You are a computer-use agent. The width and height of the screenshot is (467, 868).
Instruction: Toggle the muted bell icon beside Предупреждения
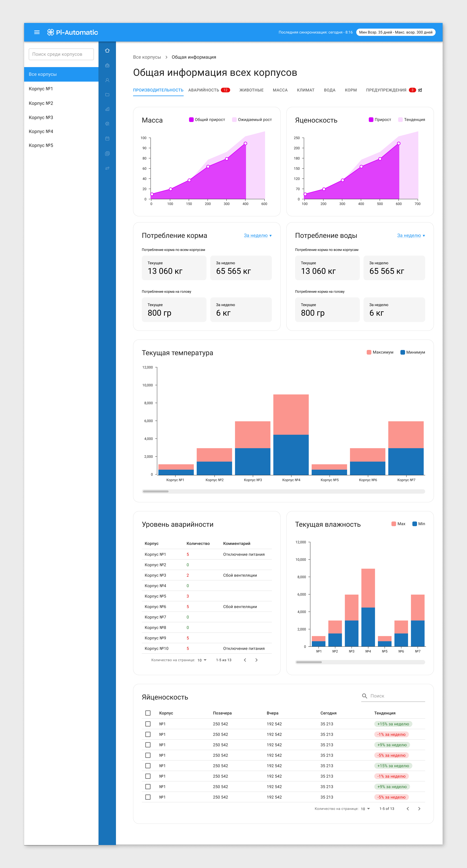click(420, 90)
